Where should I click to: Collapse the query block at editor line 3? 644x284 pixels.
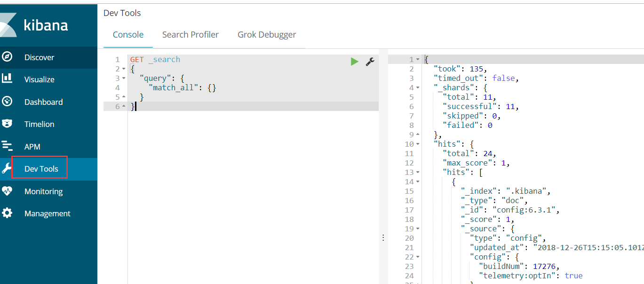(x=124, y=79)
